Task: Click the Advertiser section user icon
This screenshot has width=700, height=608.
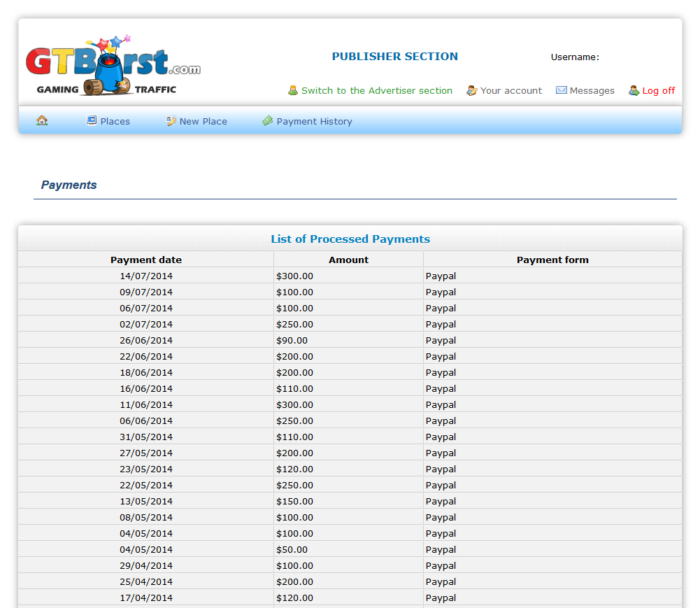Action: tap(293, 91)
